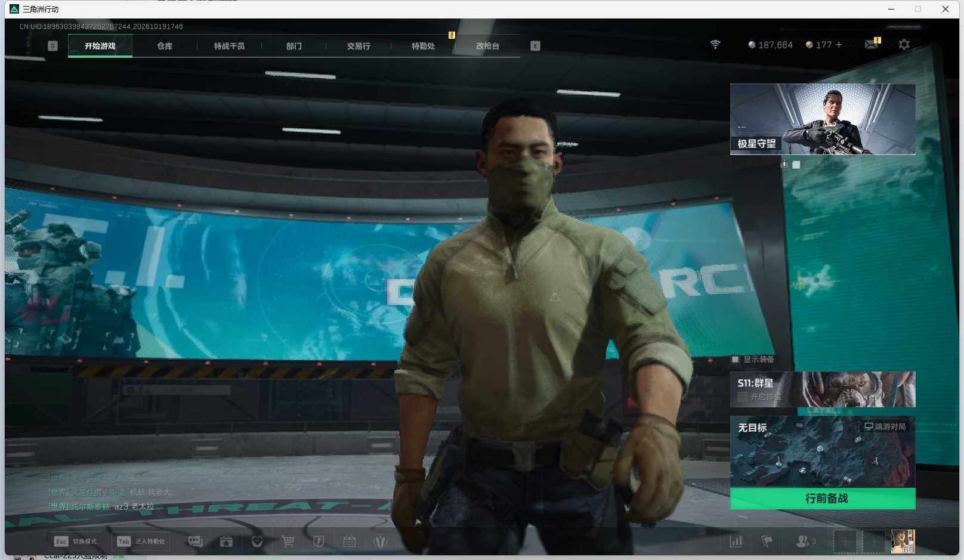
Task: Invite a teammate in first empty slot
Action: [845, 542]
